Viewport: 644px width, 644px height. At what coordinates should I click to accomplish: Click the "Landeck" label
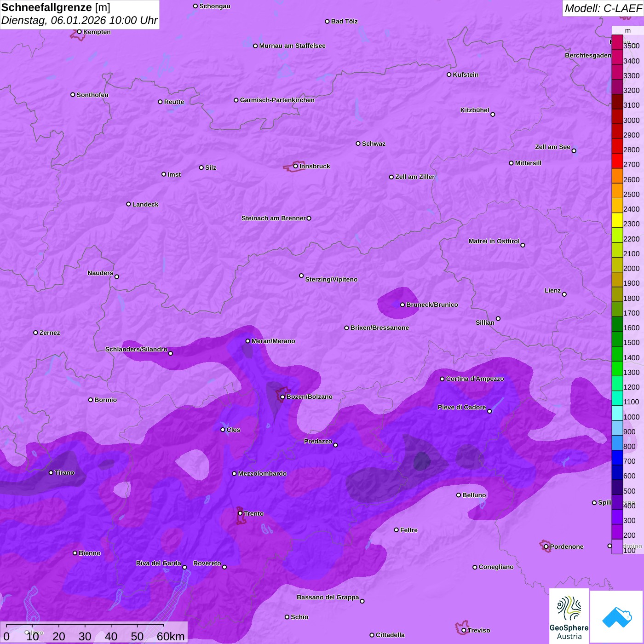pos(145,204)
